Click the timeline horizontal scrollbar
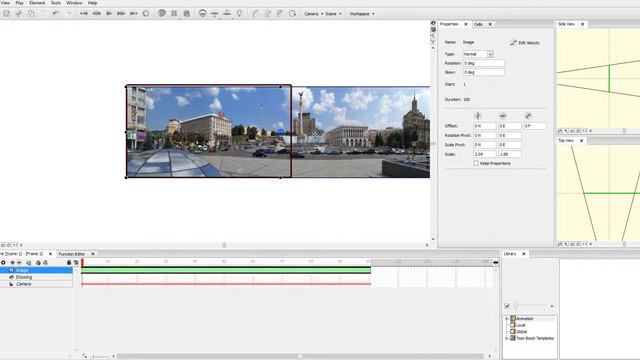 301,356
